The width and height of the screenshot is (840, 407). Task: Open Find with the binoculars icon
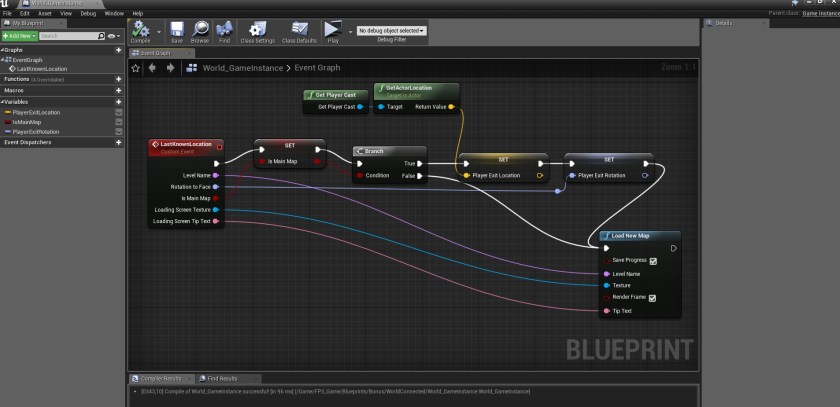click(224, 31)
